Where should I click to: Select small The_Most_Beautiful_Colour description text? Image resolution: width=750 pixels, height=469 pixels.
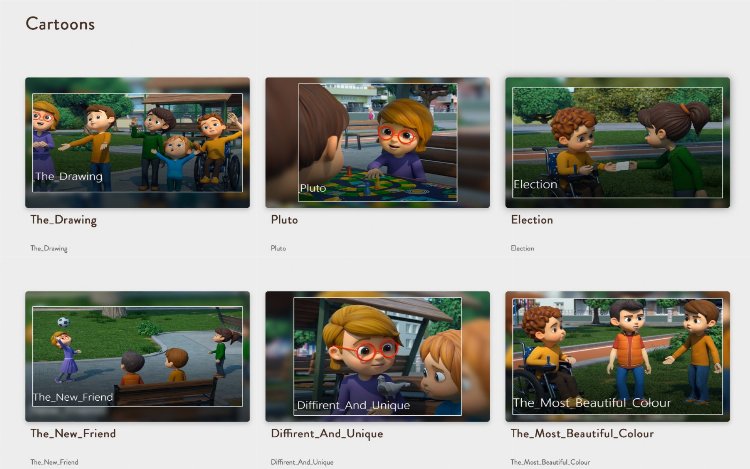(550, 462)
